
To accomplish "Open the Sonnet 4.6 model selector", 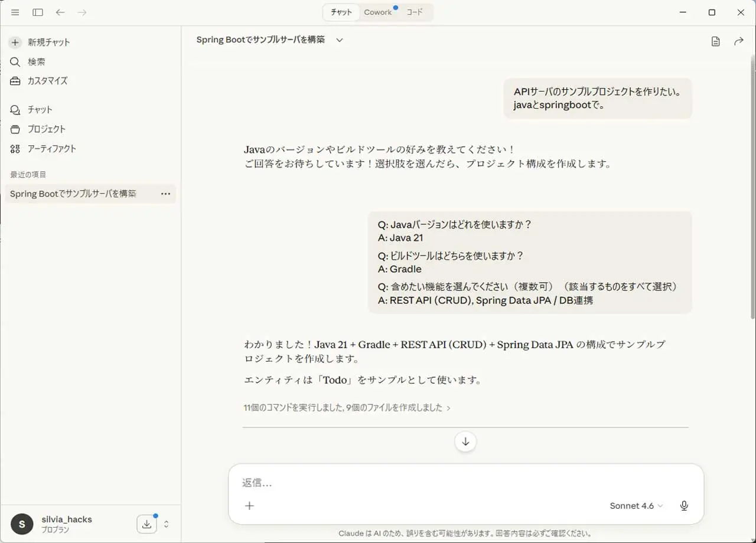I will pos(636,506).
